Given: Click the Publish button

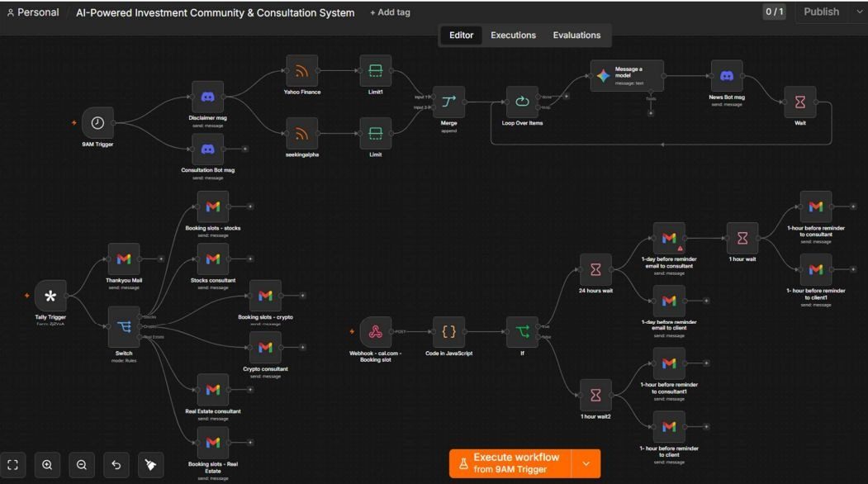Looking at the screenshot, I should (822, 12).
